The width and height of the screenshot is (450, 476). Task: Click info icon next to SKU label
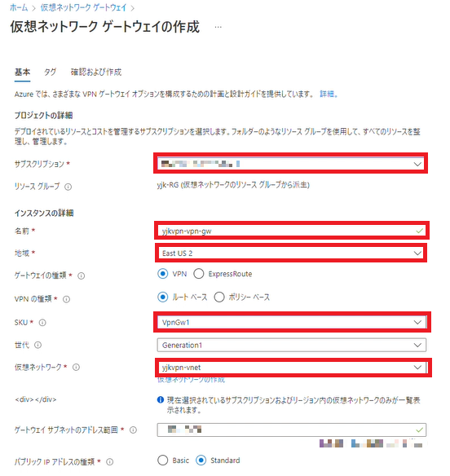click(42, 323)
